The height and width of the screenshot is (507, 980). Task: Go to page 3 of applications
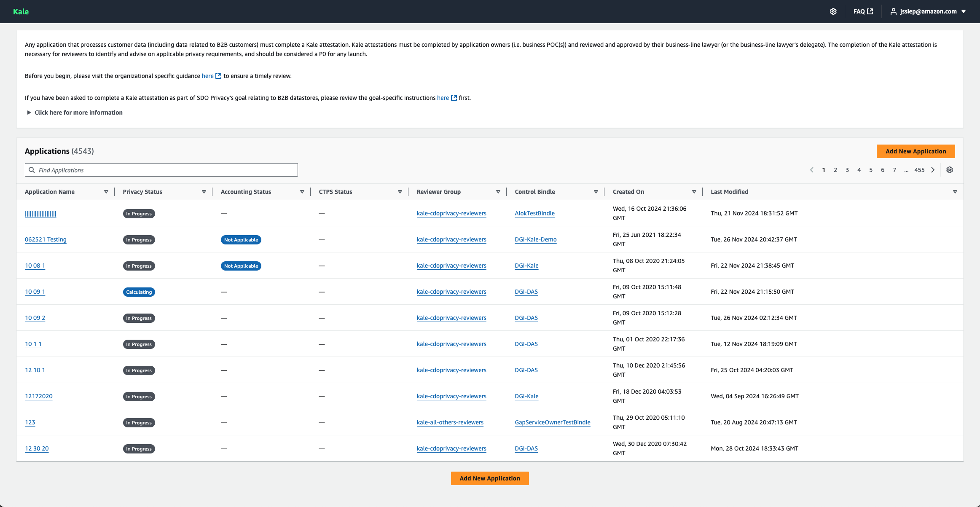coord(847,170)
